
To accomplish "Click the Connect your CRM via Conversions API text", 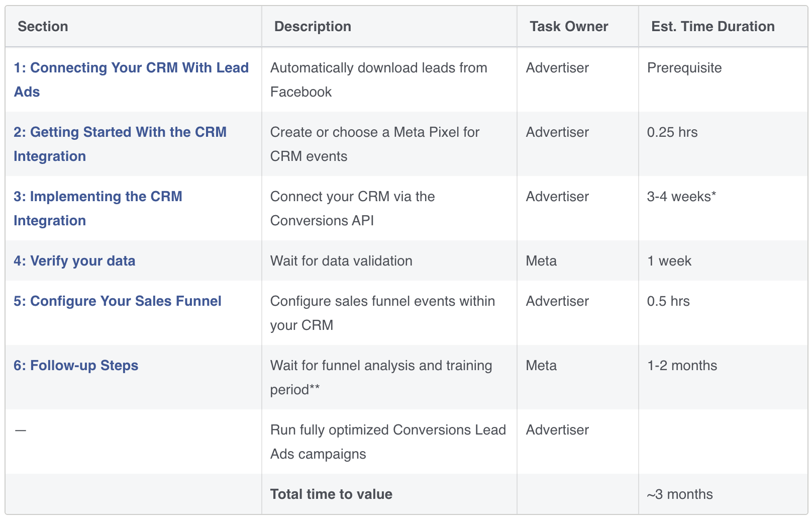I will point(353,208).
